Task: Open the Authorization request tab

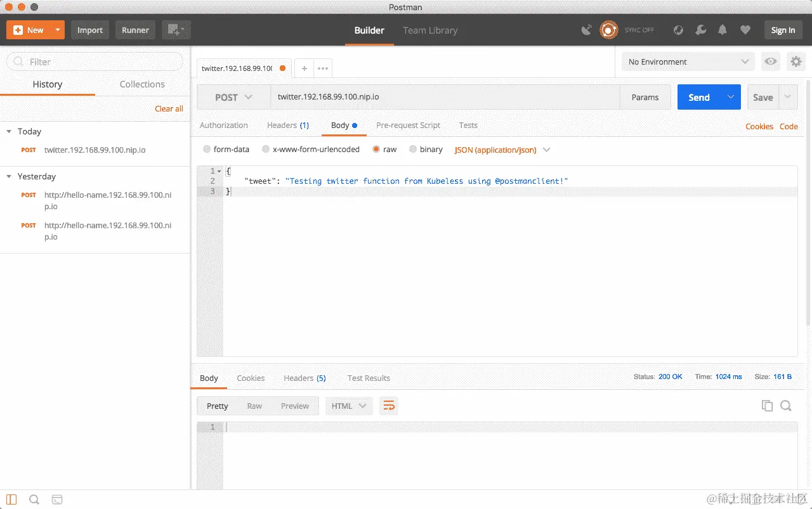Action: click(224, 126)
